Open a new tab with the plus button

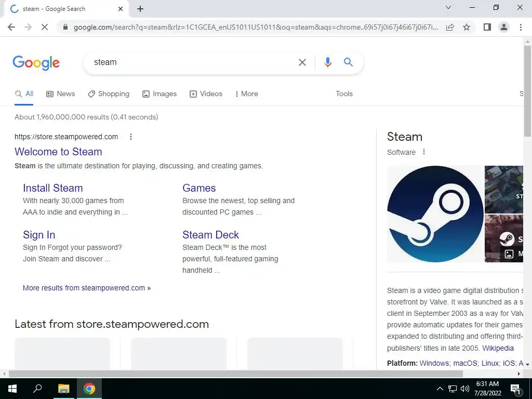(140, 9)
